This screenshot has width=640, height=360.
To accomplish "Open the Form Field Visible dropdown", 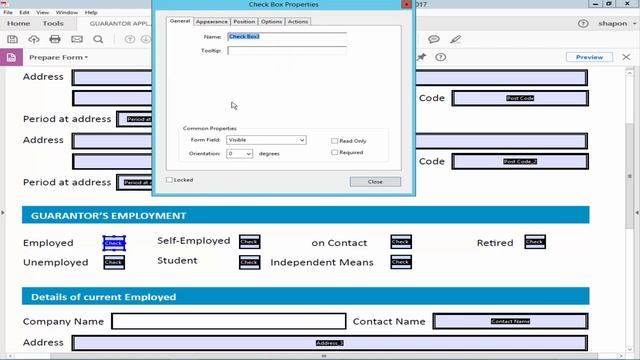I will 266,140.
